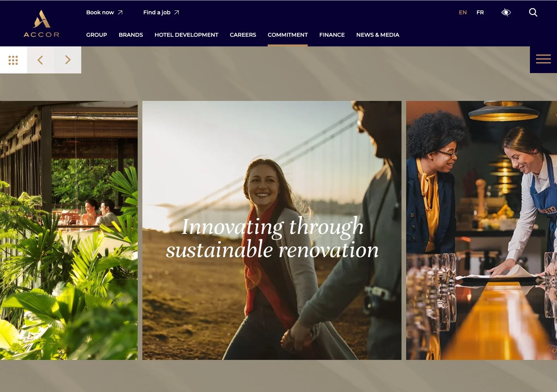Open the CAREERS menu item
Image resolution: width=557 pixels, height=392 pixels.
click(x=243, y=35)
